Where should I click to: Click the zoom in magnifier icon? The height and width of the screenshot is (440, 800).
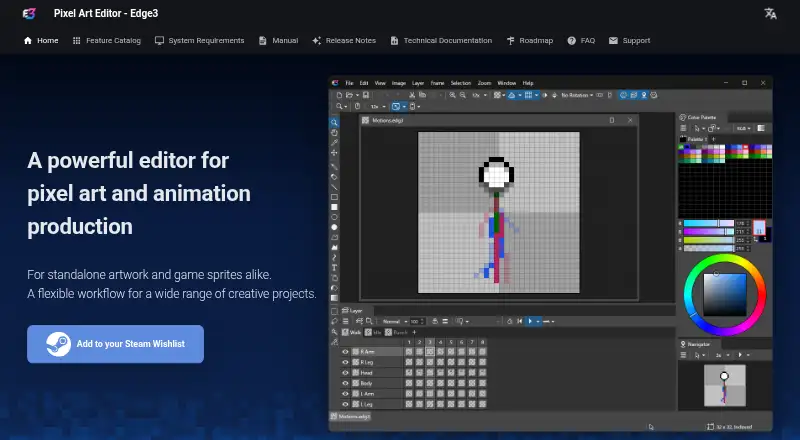click(452, 95)
